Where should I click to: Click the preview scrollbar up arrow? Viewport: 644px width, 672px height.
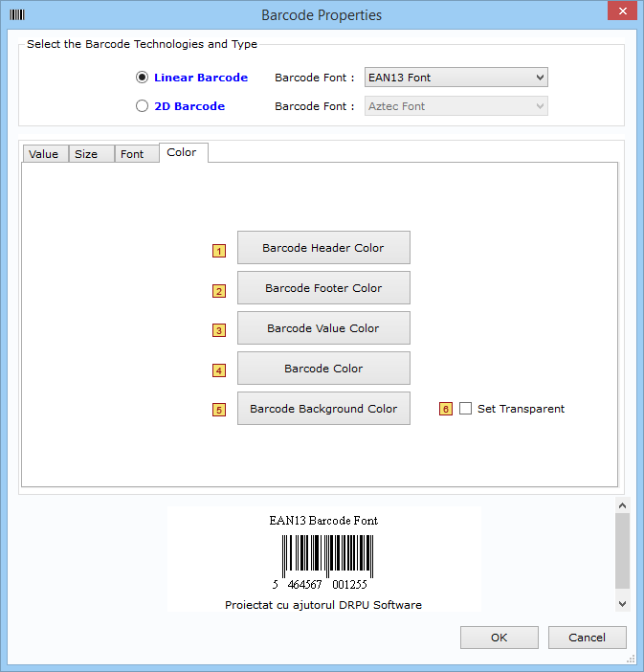click(x=622, y=505)
